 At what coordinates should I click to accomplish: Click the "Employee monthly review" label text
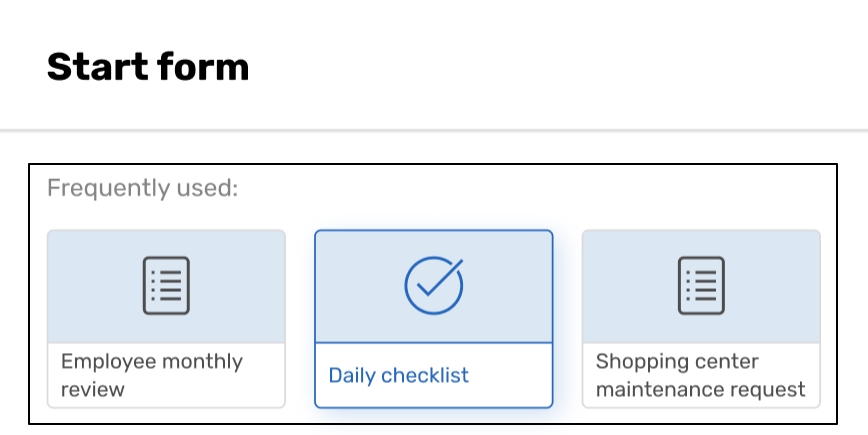point(151,375)
